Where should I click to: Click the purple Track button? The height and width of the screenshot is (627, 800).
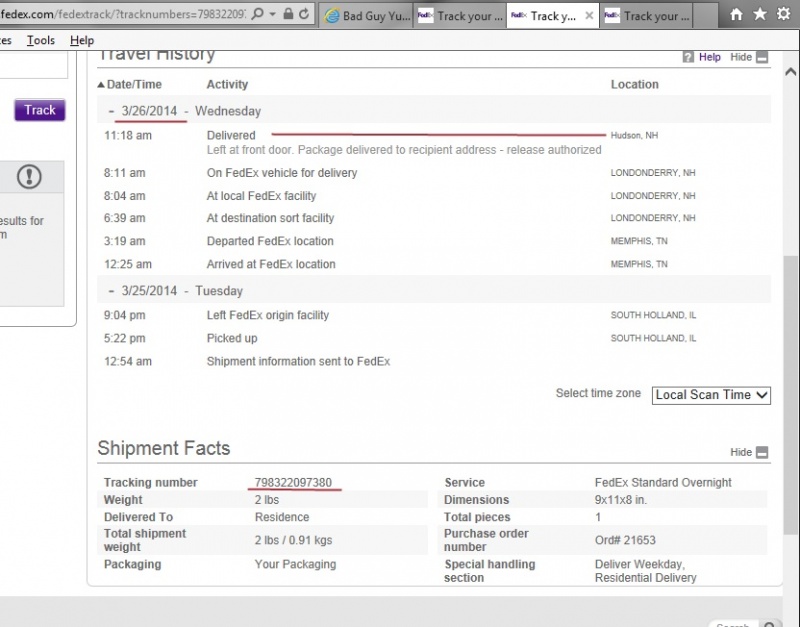tap(40, 110)
